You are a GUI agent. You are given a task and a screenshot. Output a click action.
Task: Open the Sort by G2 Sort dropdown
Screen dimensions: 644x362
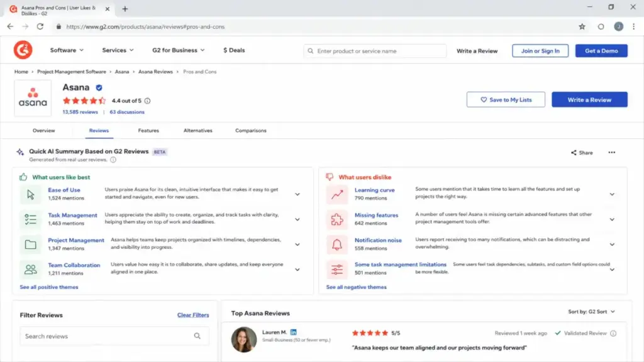(591, 312)
